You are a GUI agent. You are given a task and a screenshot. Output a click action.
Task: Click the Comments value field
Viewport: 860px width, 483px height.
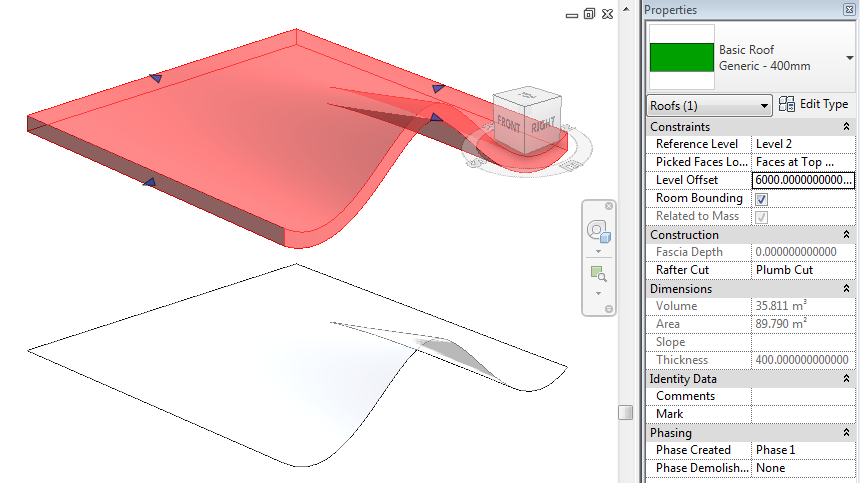tap(803, 396)
